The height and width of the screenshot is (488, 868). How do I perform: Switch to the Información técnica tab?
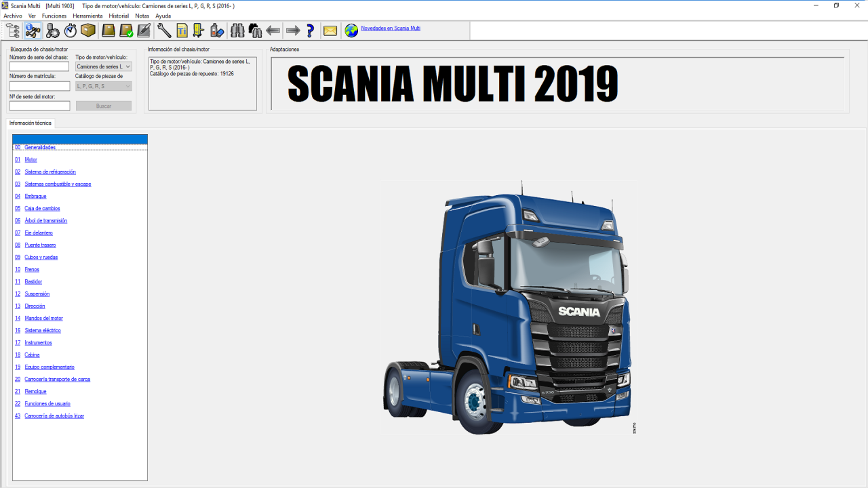coord(30,123)
